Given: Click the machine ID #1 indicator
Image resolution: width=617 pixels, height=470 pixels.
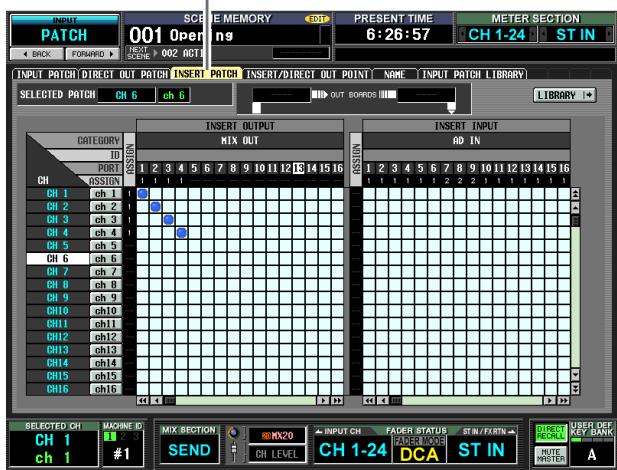Looking at the screenshot, I should coord(122,453).
